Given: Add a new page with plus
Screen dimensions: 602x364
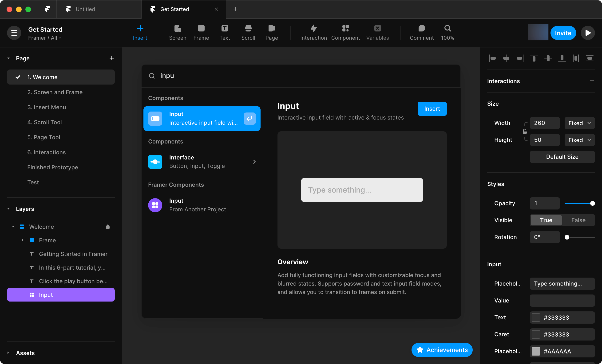Looking at the screenshot, I should click(x=112, y=58).
